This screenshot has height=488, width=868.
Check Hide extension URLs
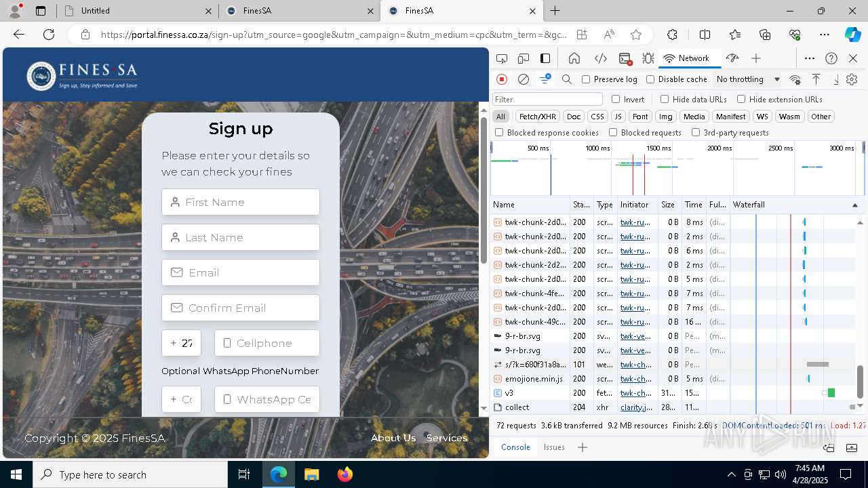pos(741,99)
